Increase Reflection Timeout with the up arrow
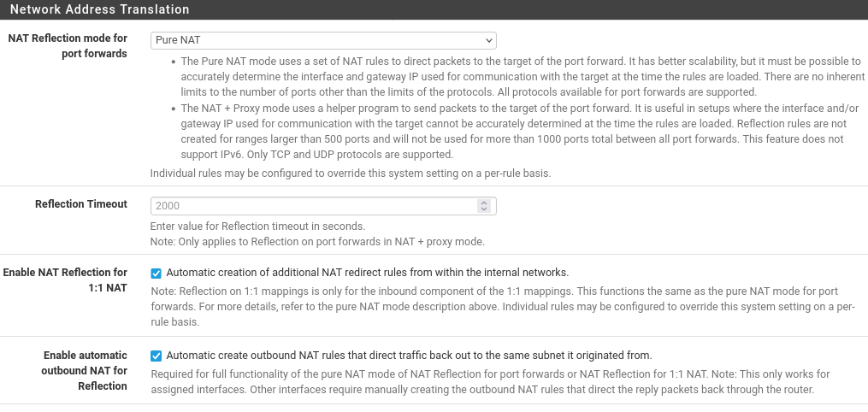 pyautogui.click(x=484, y=203)
